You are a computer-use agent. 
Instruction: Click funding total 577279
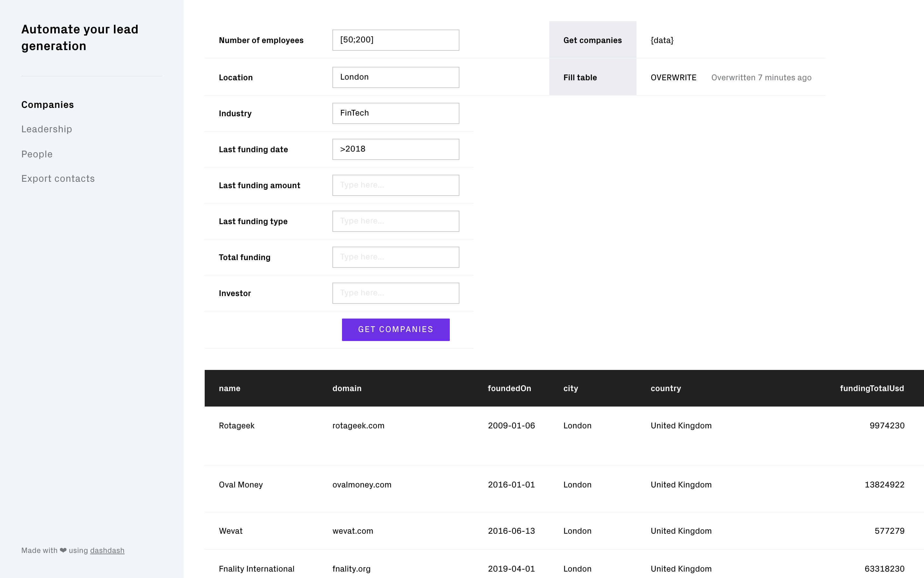(889, 531)
